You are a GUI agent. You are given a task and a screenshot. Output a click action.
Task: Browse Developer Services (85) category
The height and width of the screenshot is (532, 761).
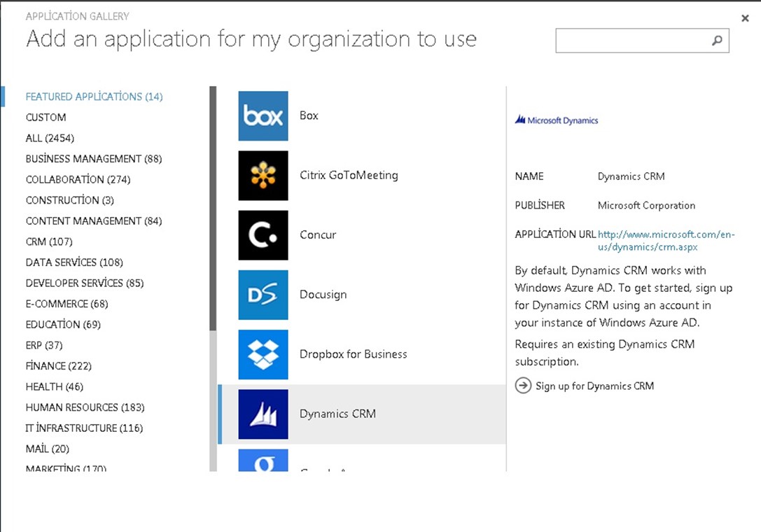point(85,283)
